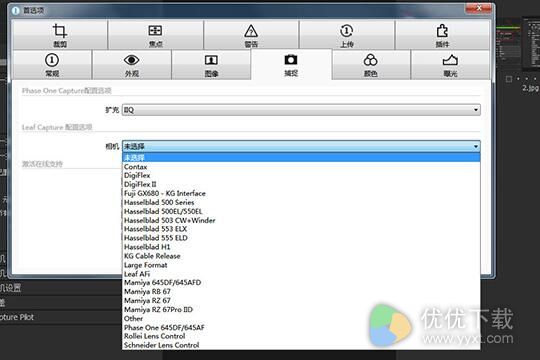Select Mamiya RZ 67 option
Image resolution: width=540 pixels, height=360 pixels.
tap(301, 300)
